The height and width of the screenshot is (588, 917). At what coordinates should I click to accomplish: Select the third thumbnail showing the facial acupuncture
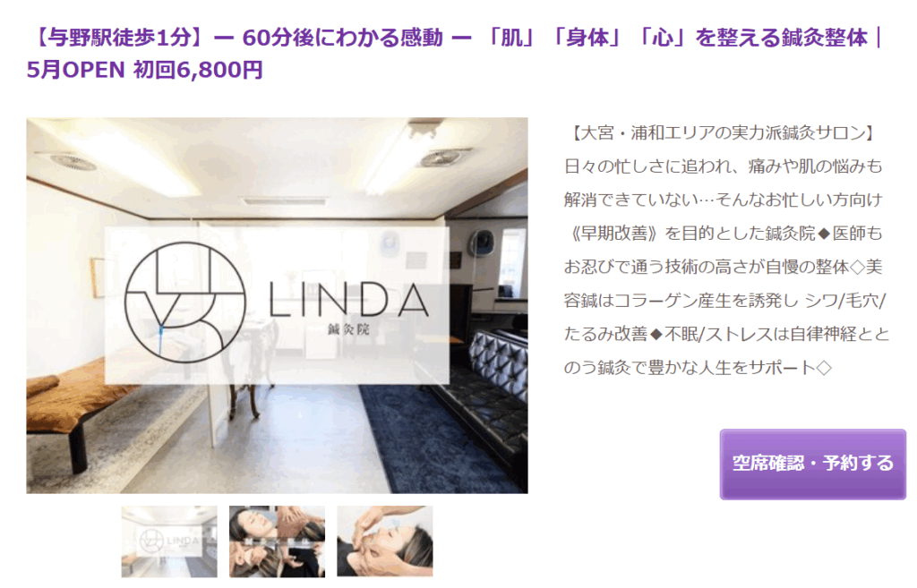(x=385, y=541)
